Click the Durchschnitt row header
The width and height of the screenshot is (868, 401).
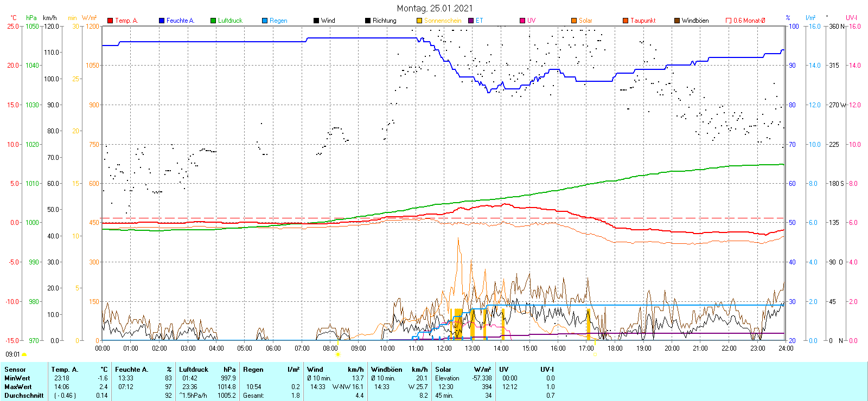pos(24,396)
